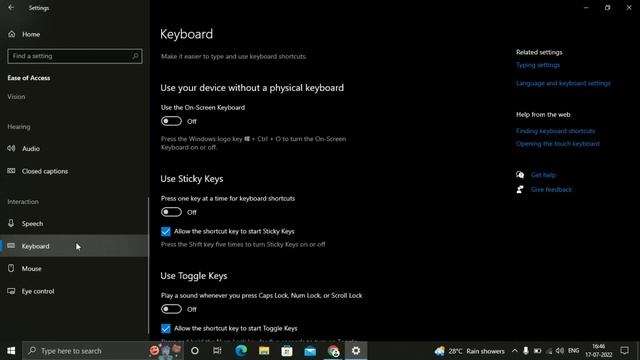The image size is (640, 360).
Task: Open Home in Settings sidebar
Action: tap(31, 34)
